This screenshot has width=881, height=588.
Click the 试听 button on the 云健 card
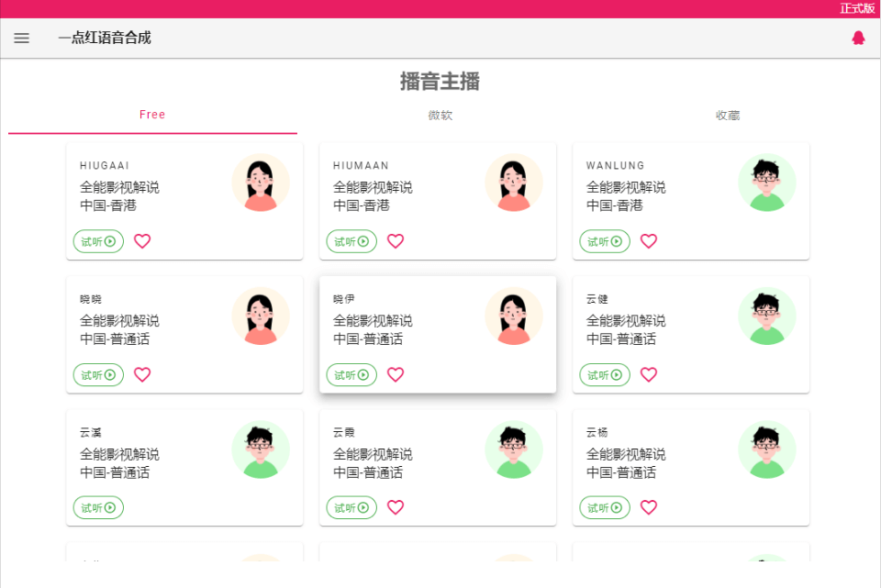[x=604, y=374]
